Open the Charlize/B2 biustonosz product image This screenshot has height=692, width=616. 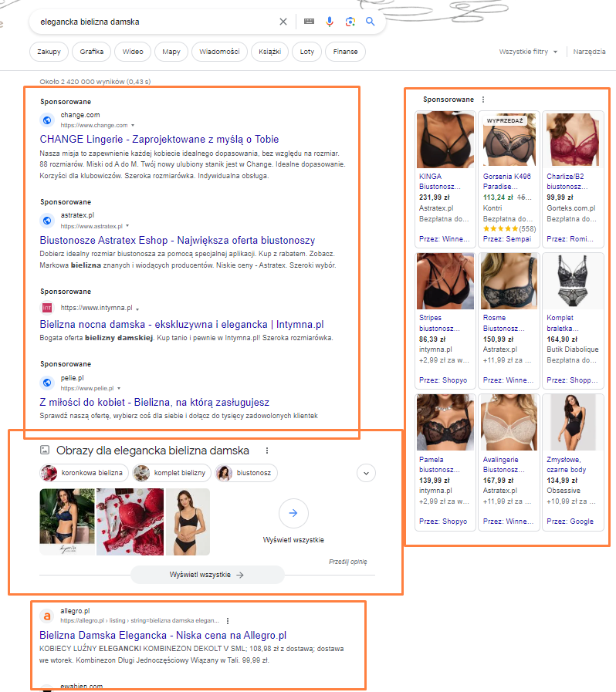point(573,140)
